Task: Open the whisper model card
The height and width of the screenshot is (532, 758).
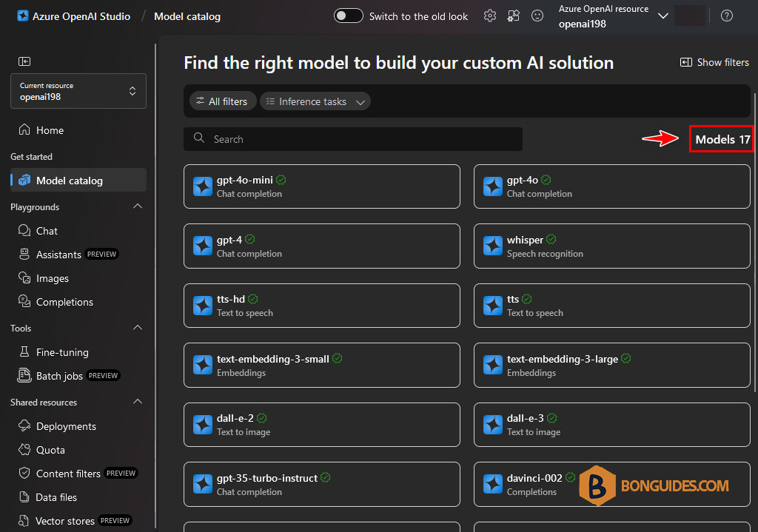Action: pos(612,246)
